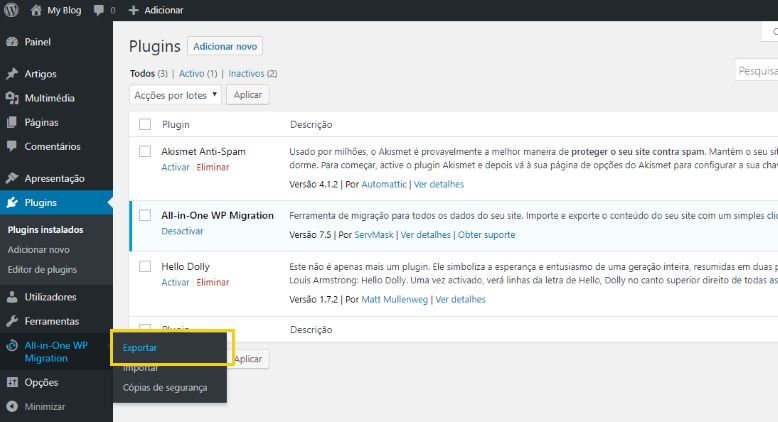Click Eliminar under Akismet Anti-Spam
The image size is (778, 422).
[213, 167]
